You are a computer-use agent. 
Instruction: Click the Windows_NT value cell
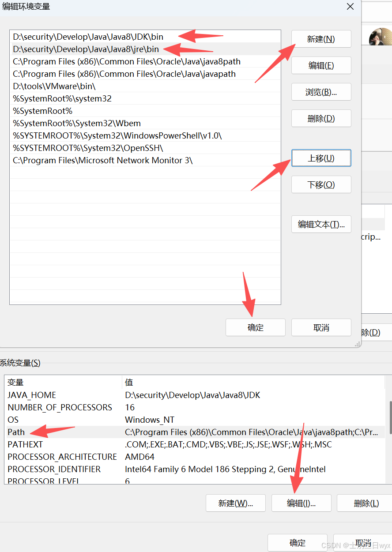(150, 420)
